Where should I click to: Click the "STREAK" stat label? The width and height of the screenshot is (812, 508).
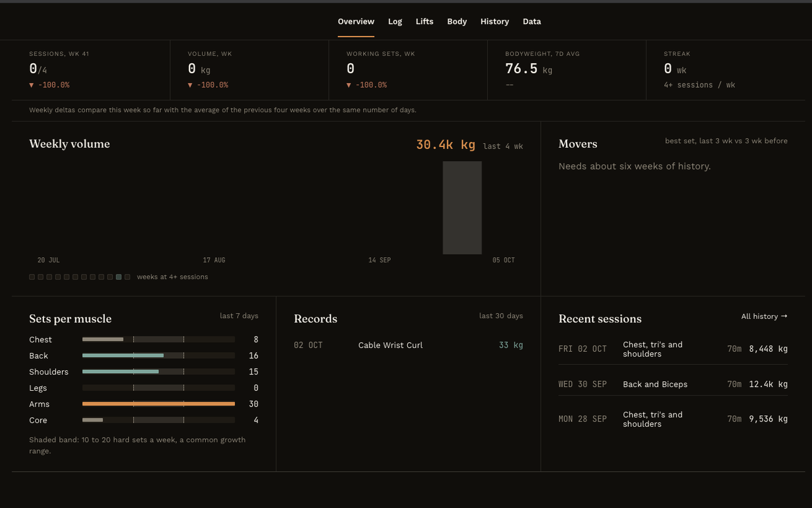pos(677,54)
